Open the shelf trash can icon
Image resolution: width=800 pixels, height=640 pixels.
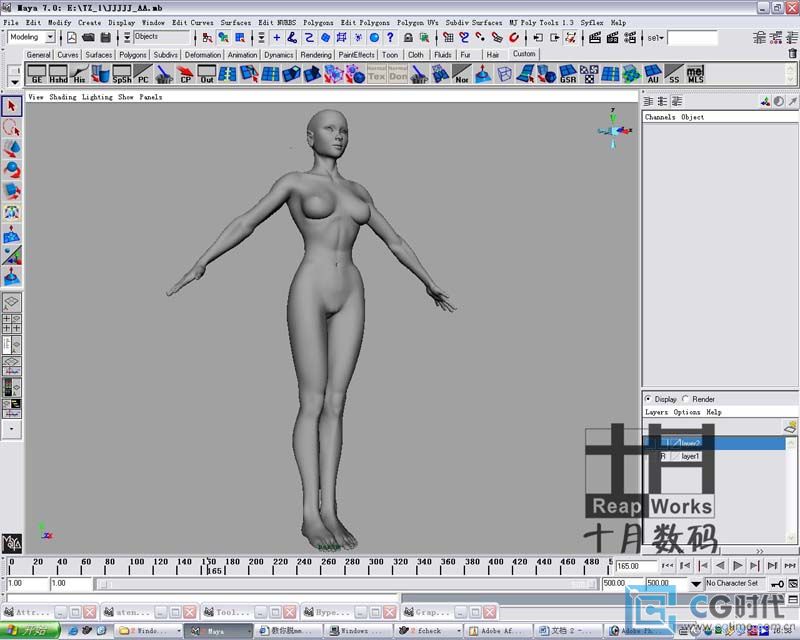pyautogui.click(x=792, y=53)
